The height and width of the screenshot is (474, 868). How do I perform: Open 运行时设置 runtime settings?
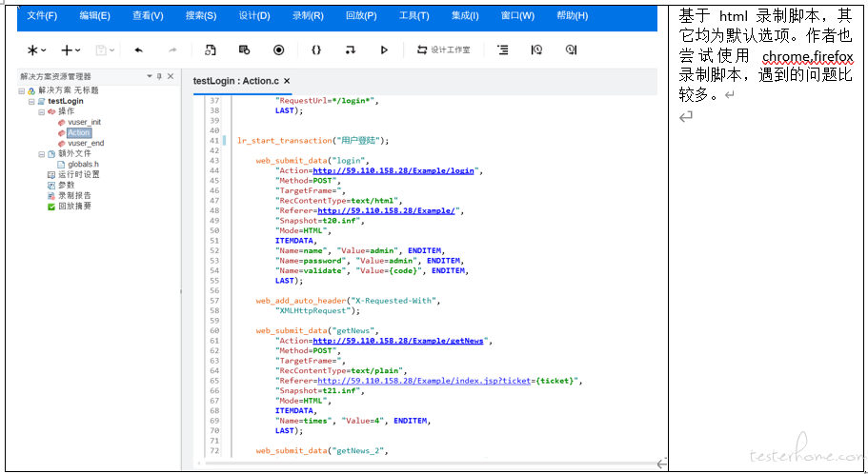point(78,174)
